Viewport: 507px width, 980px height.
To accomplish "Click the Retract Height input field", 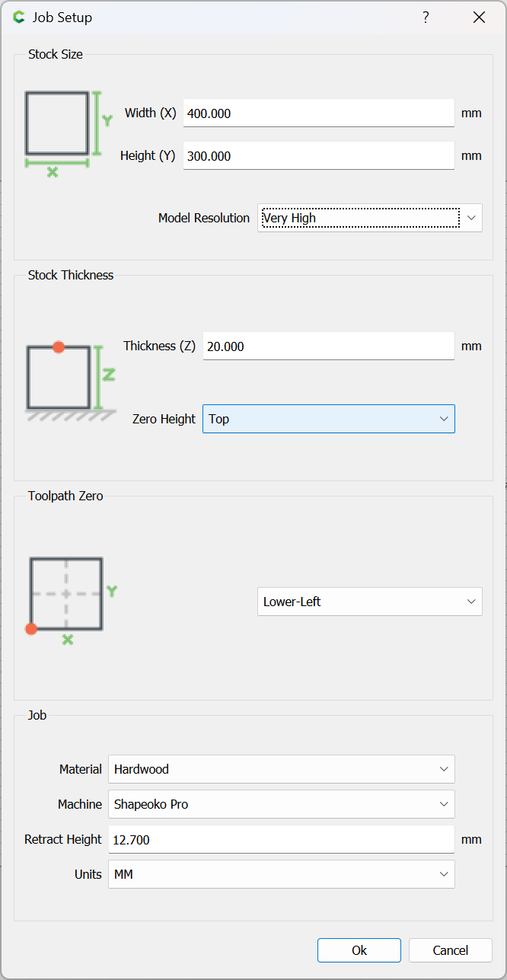I will (x=282, y=839).
